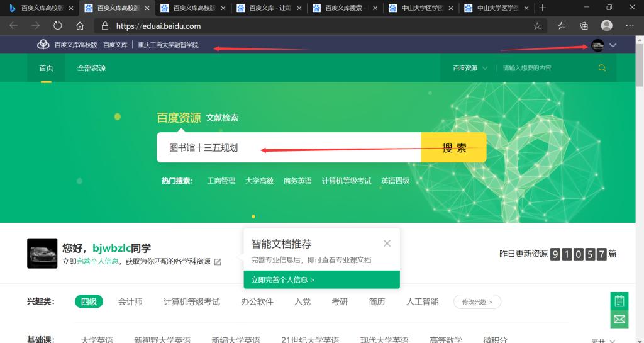Open the 百度资源 search scope dropdown
The width and height of the screenshot is (644, 343).
click(x=470, y=68)
